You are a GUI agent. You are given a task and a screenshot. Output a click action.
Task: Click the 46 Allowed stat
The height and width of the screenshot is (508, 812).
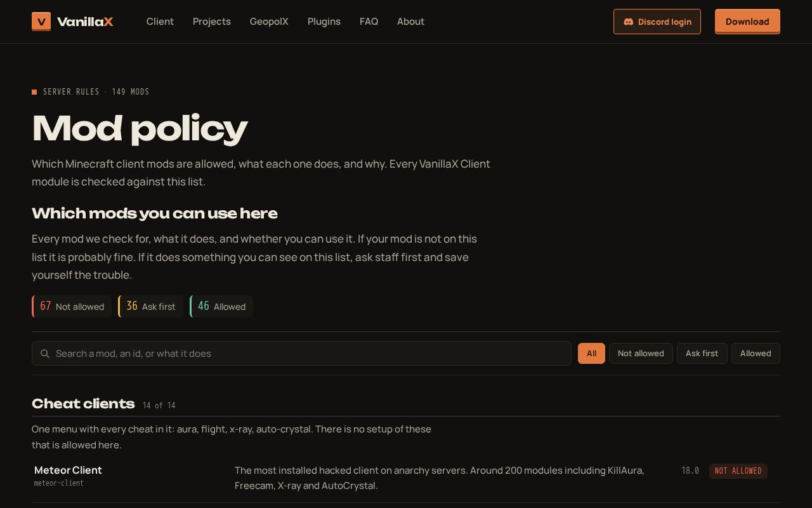(x=221, y=307)
